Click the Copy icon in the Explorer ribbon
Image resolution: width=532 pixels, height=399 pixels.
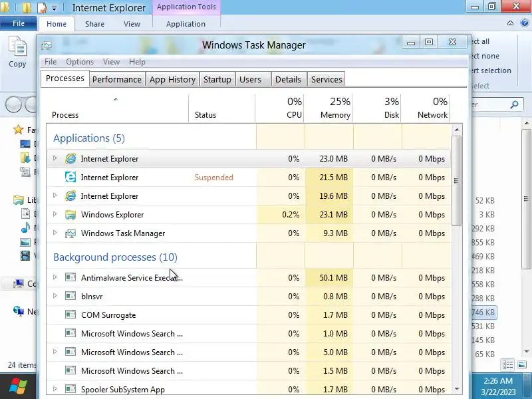pyautogui.click(x=17, y=46)
